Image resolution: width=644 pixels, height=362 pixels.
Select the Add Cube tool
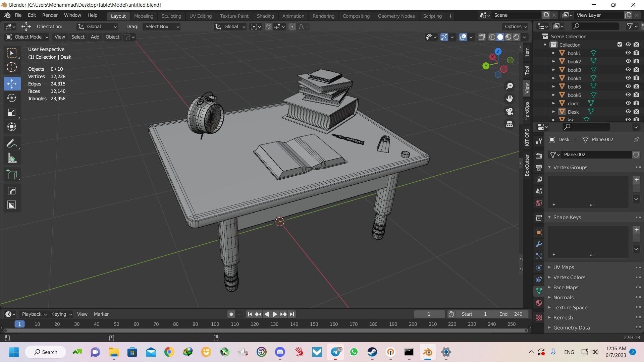coord(12,175)
